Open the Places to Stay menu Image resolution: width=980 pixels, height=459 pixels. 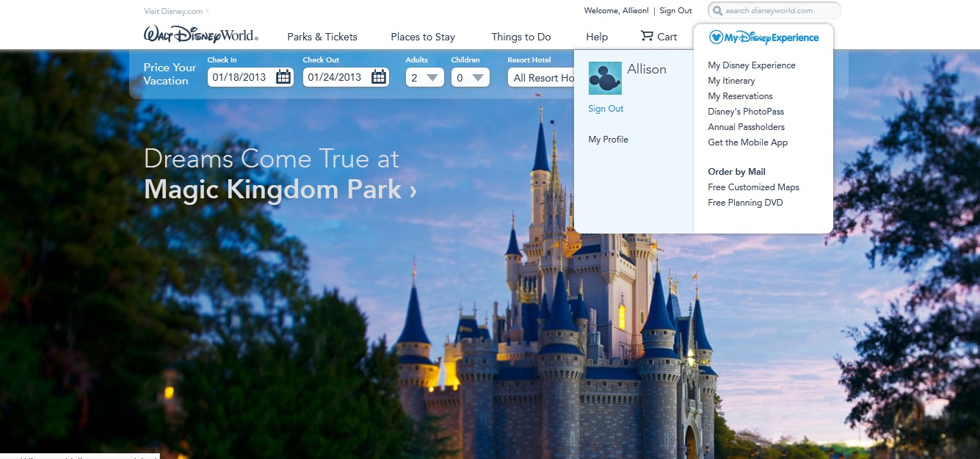click(x=423, y=37)
